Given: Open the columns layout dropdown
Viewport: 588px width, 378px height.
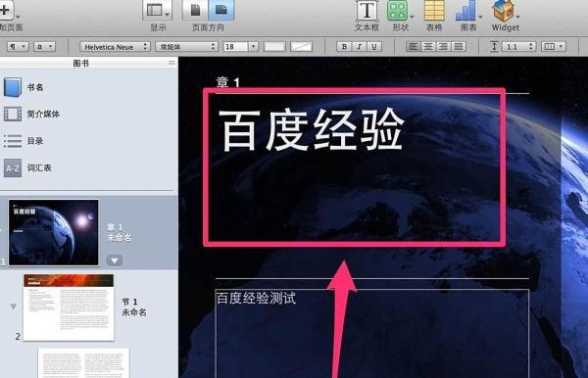Looking at the screenshot, I should click(553, 47).
